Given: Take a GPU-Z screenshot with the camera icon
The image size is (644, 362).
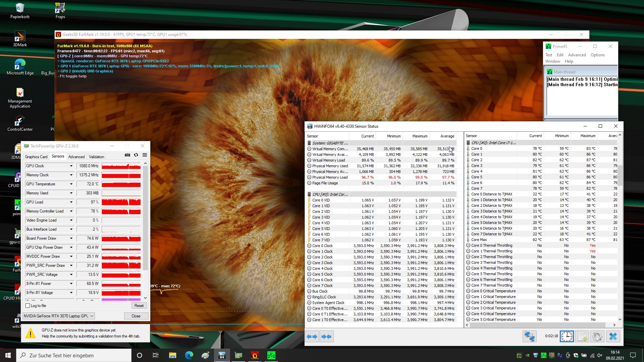Looking at the screenshot, I should coord(127,155).
